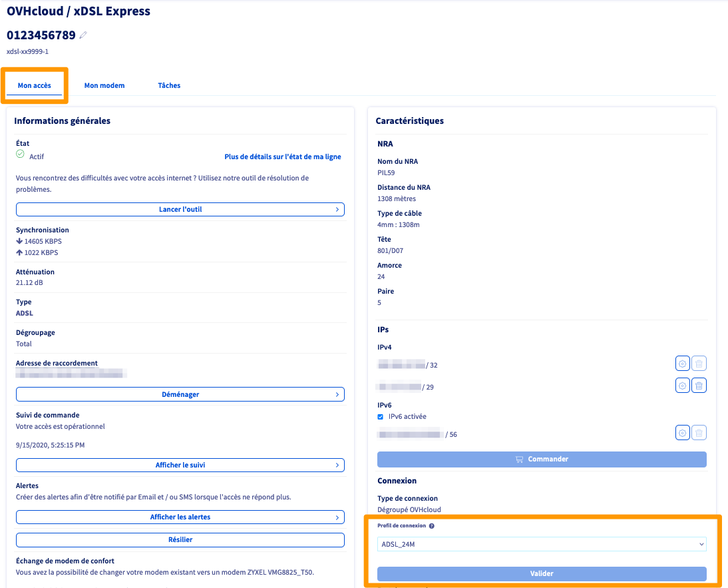Open the ADSL_24M connection profile dropdown
The height and width of the screenshot is (588, 728).
(542, 545)
